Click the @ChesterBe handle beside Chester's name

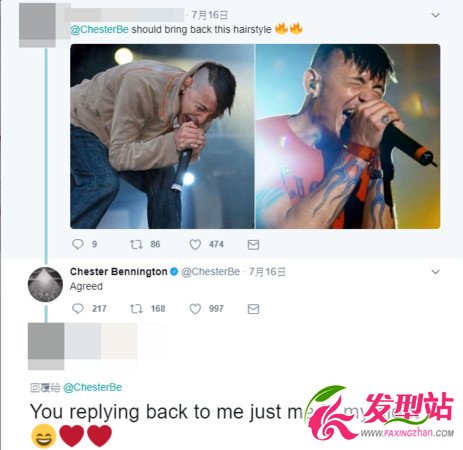tap(211, 272)
